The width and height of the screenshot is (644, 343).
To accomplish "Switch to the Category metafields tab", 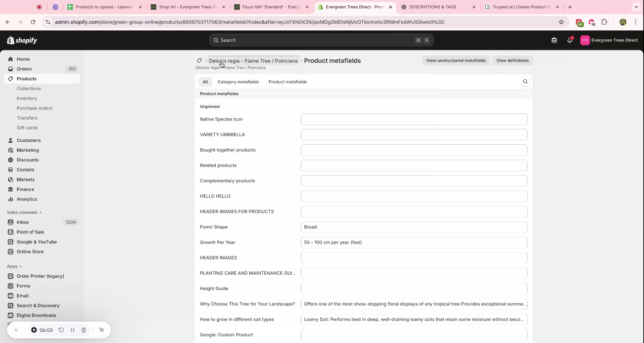I will (x=238, y=81).
